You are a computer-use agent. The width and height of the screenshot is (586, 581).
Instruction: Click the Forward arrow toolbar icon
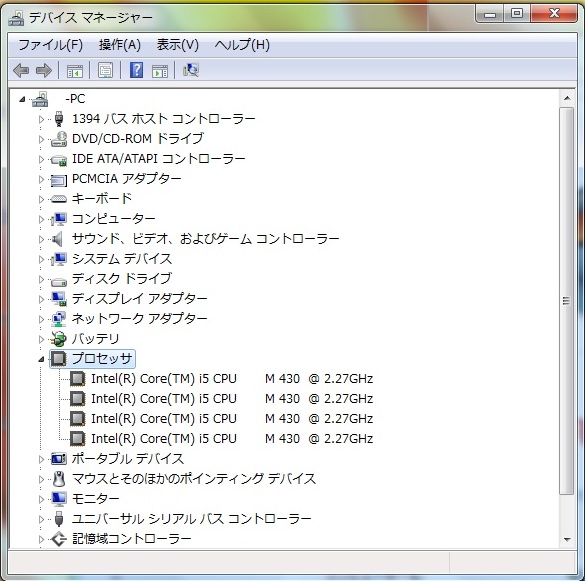tap(44, 70)
